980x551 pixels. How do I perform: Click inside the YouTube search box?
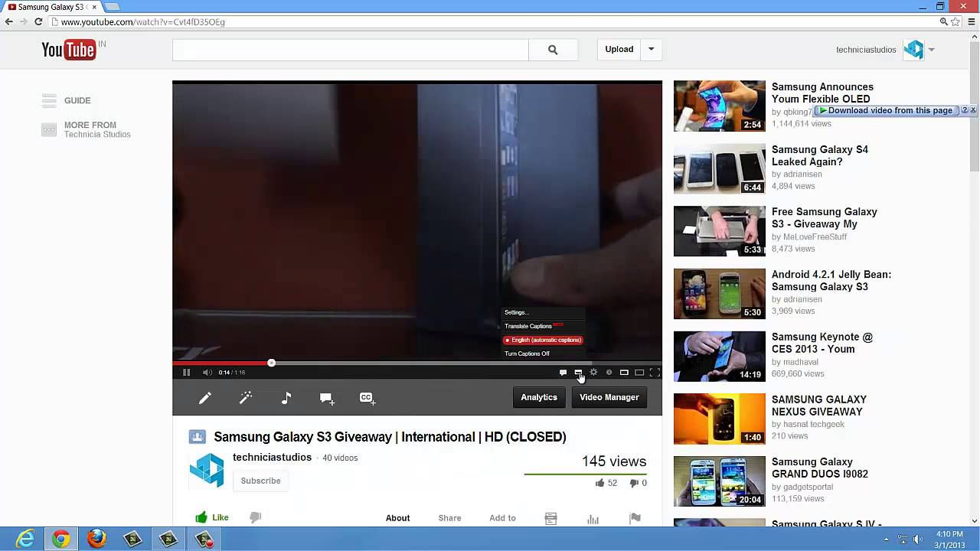pyautogui.click(x=351, y=50)
